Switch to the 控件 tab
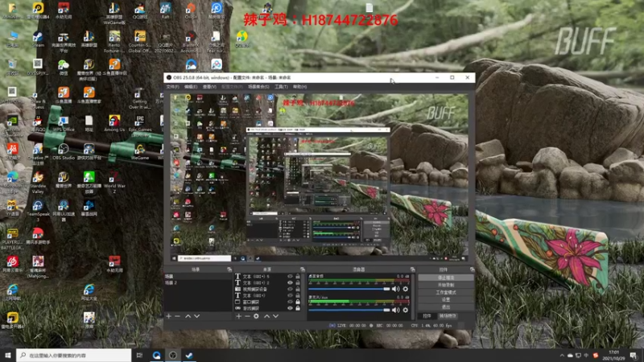Screen dimensions: 644x362 point(427,316)
